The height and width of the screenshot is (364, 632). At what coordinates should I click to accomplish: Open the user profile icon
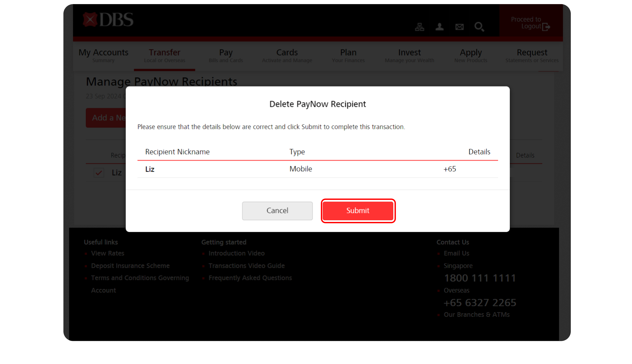[439, 27]
